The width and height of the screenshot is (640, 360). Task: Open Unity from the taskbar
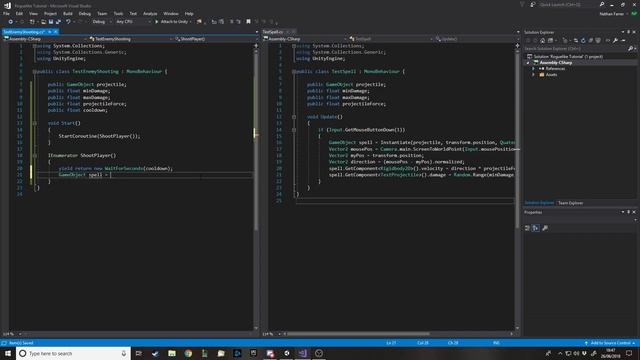click(286, 353)
